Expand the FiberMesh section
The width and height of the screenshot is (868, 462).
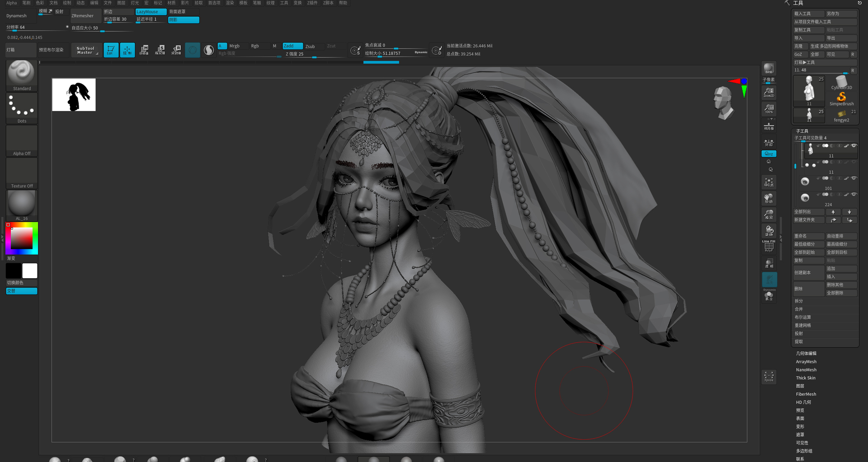click(x=806, y=394)
